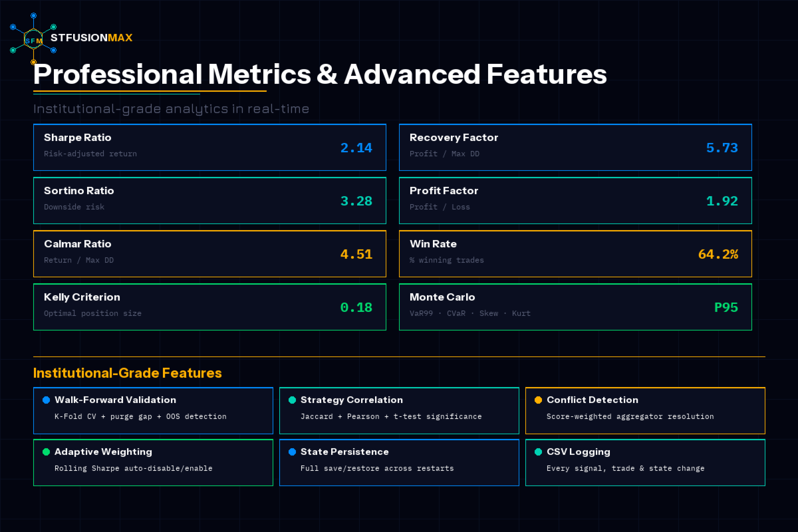Image resolution: width=798 pixels, height=532 pixels.
Task: Click 'Full save/restore across restarts' text
Action: click(x=377, y=468)
